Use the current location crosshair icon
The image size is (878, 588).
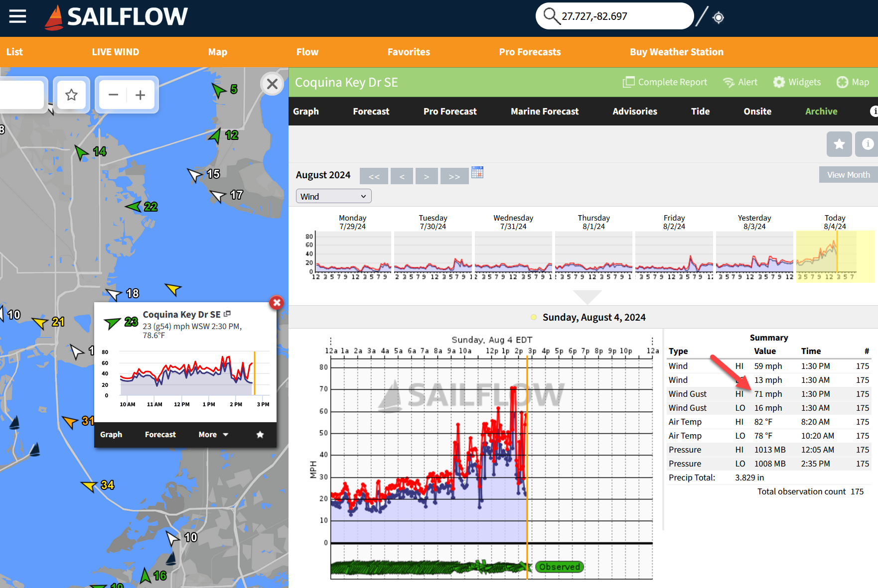click(718, 17)
